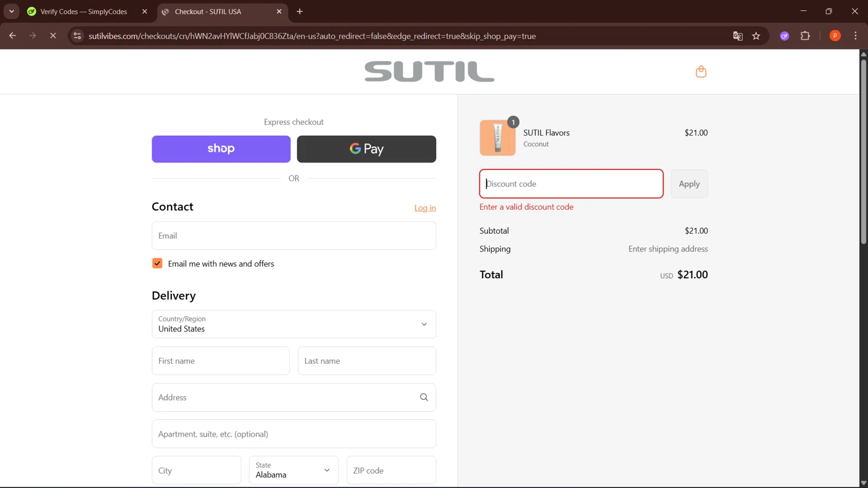
Task: Pay with Google Pay button
Action: tap(366, 149)
